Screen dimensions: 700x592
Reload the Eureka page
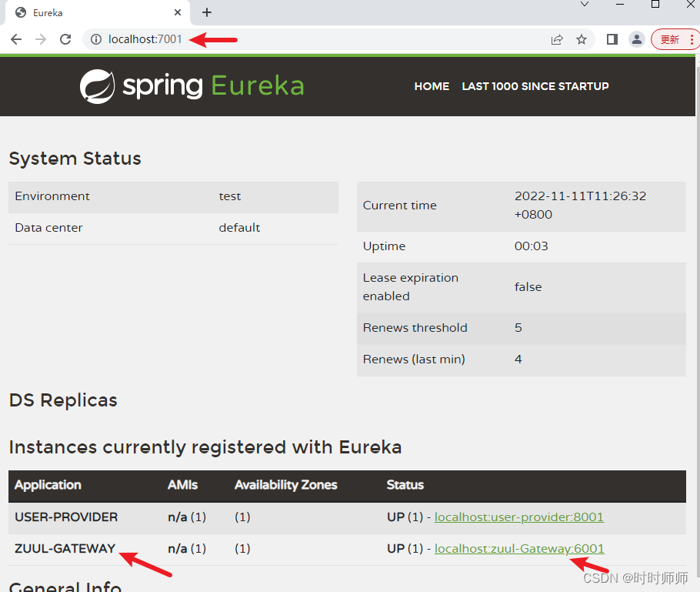click(65, 39)
